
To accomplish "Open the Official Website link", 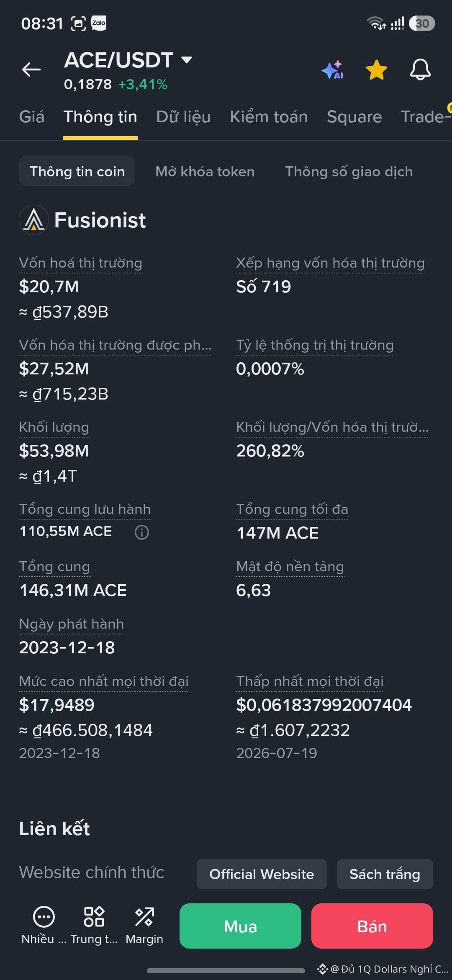I will [262, 874].
